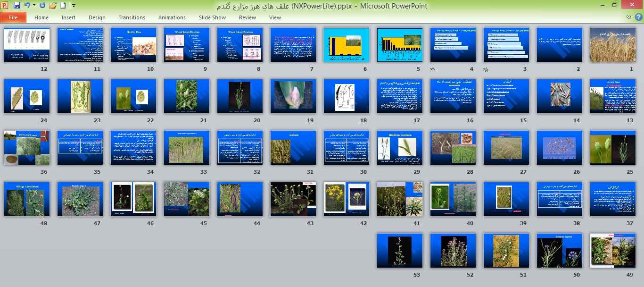Screen dimensions: 644x287
Task: Pick slide 49 thumbnail with white background
Action: tap(612, 251)
